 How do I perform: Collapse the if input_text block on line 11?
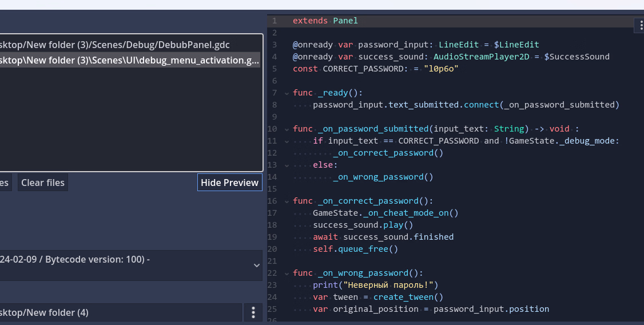[x=285, y=141]
